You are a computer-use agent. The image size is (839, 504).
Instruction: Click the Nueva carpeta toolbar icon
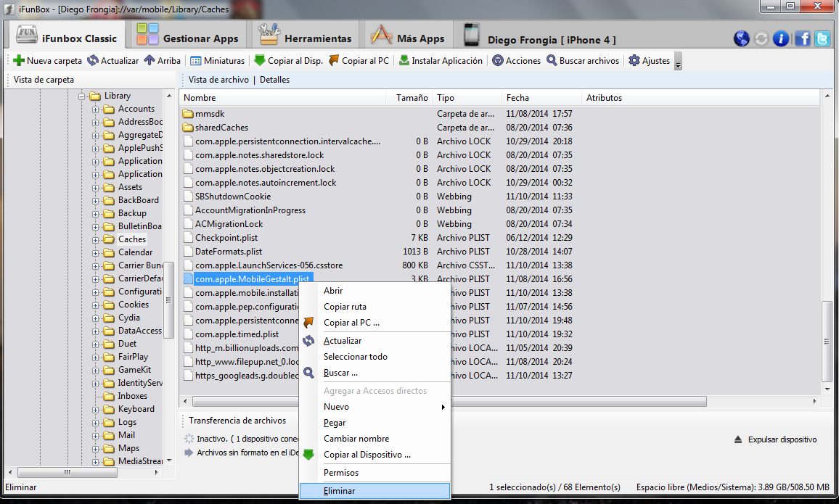[x=19, y=61]
